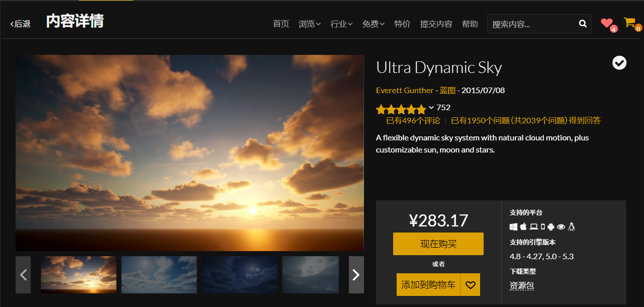Select the dark blue night sky thumbnail
644x307 pixels.
click(239, 275)
